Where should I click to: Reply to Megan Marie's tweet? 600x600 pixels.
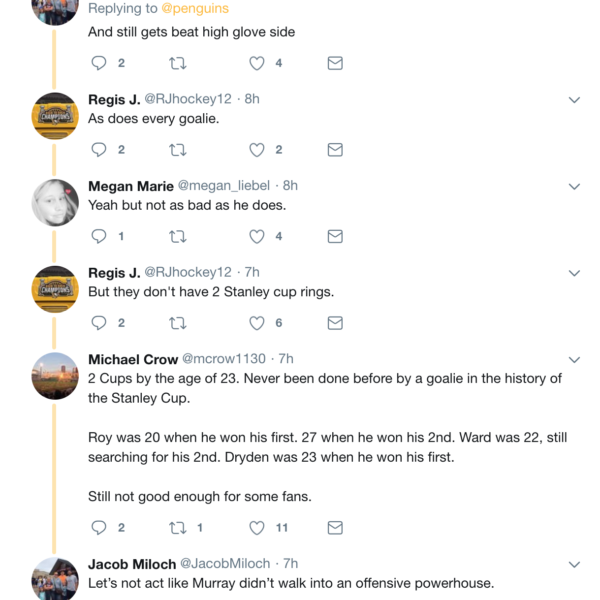[99, 237]
